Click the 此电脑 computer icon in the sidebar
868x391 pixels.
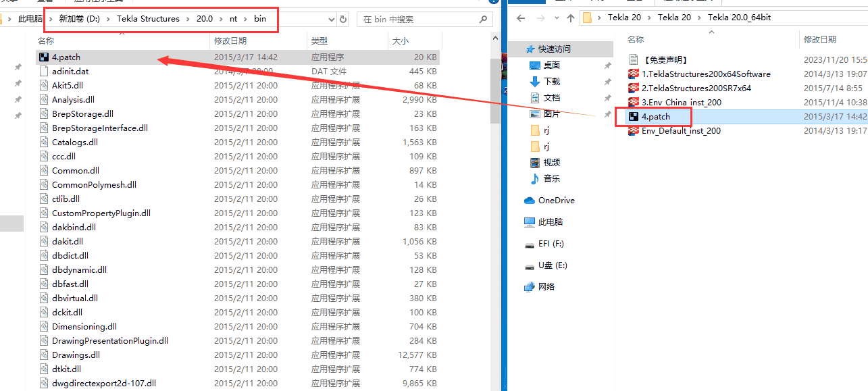(x=530, y=222)
